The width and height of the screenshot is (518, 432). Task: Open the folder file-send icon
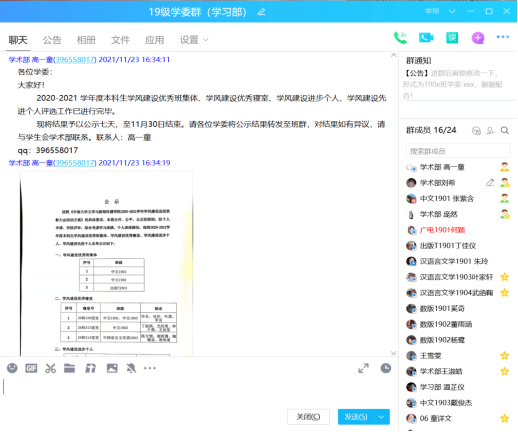(x=69, y=368)
